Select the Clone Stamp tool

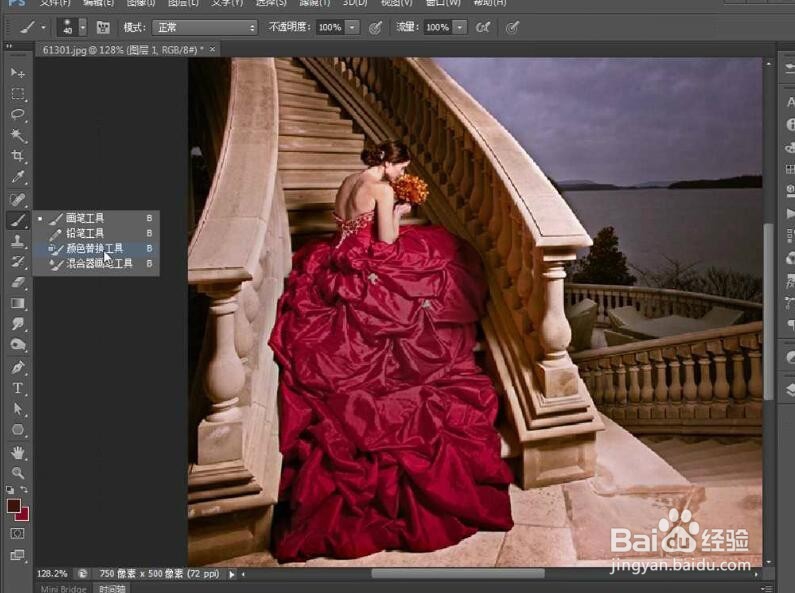[17, 241]
